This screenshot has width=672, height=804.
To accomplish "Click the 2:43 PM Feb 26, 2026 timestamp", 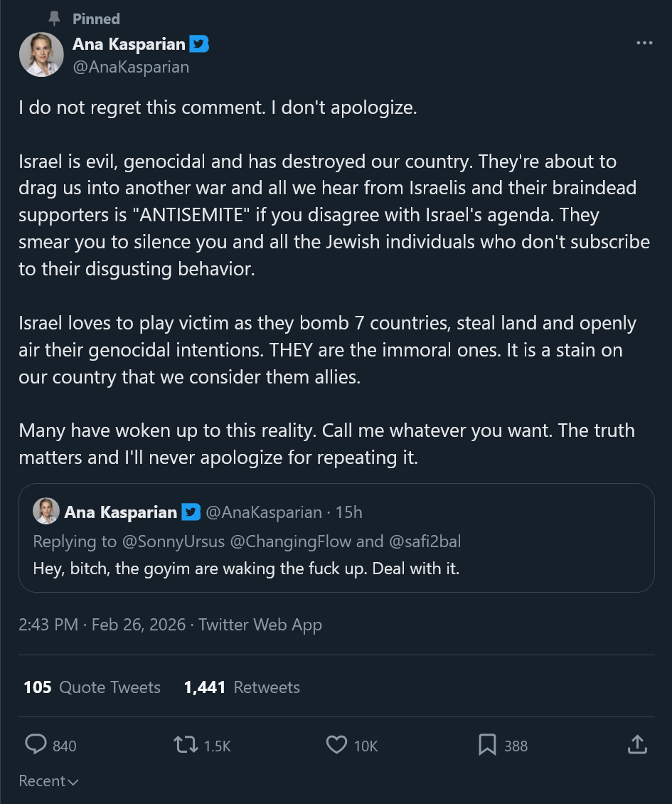I will click(102, 625).
